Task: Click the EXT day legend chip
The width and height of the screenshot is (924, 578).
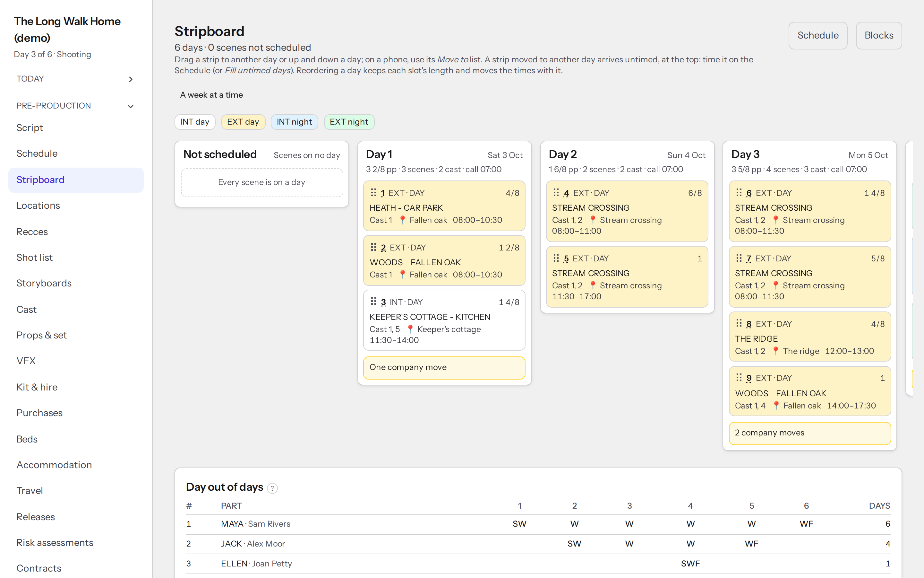Action: (x=243, y=122)
